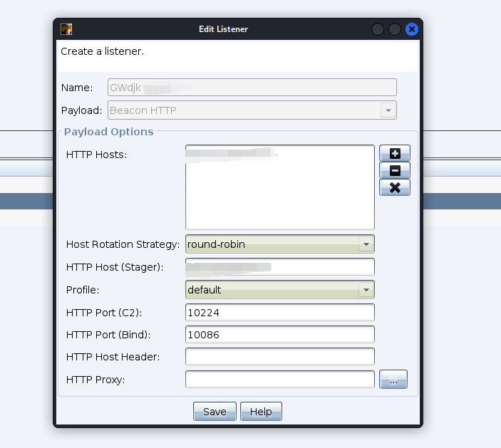Click into the Name text field
The width and height of the screenshot is (501, 448).
tap(252, 88)
